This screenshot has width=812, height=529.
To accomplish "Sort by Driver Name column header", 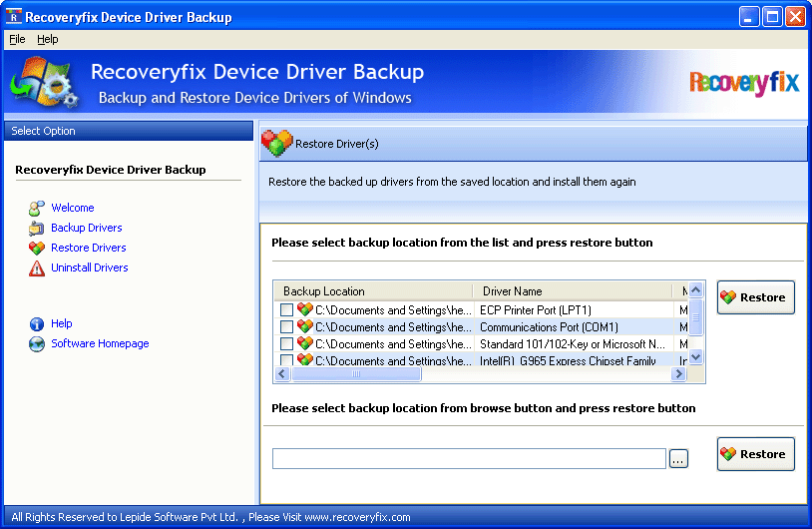I will click(573, 291).
